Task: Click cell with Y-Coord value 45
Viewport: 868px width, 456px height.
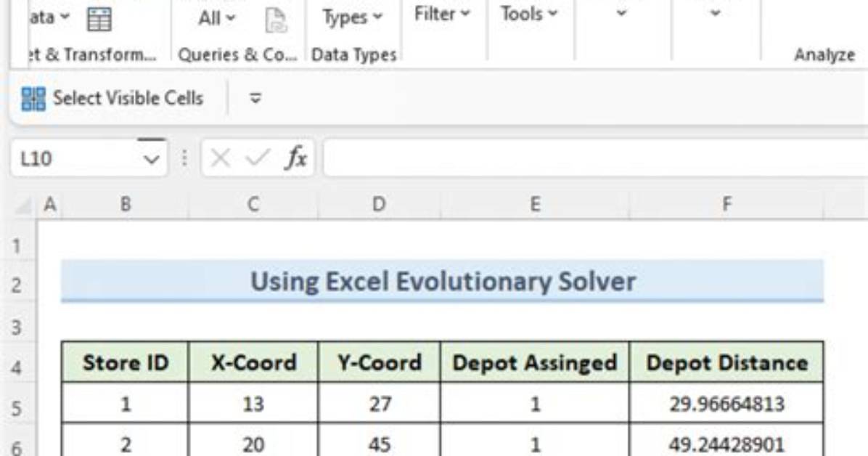Action: [379, 441]
